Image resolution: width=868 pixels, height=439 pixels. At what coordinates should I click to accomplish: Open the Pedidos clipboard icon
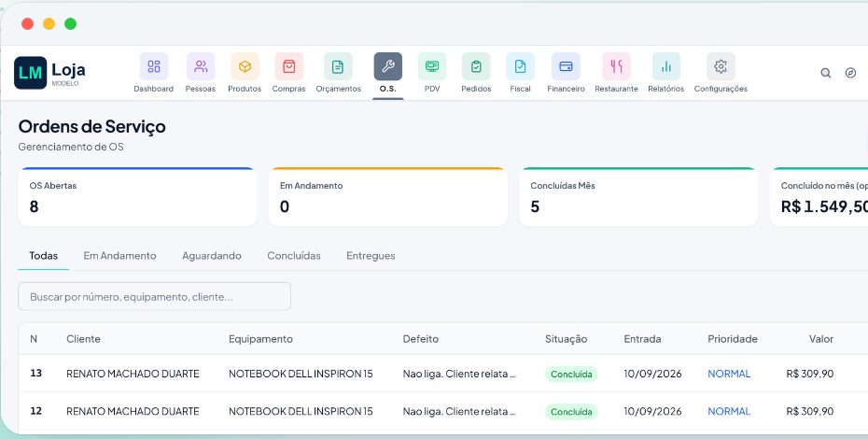(x=476, y=67)
